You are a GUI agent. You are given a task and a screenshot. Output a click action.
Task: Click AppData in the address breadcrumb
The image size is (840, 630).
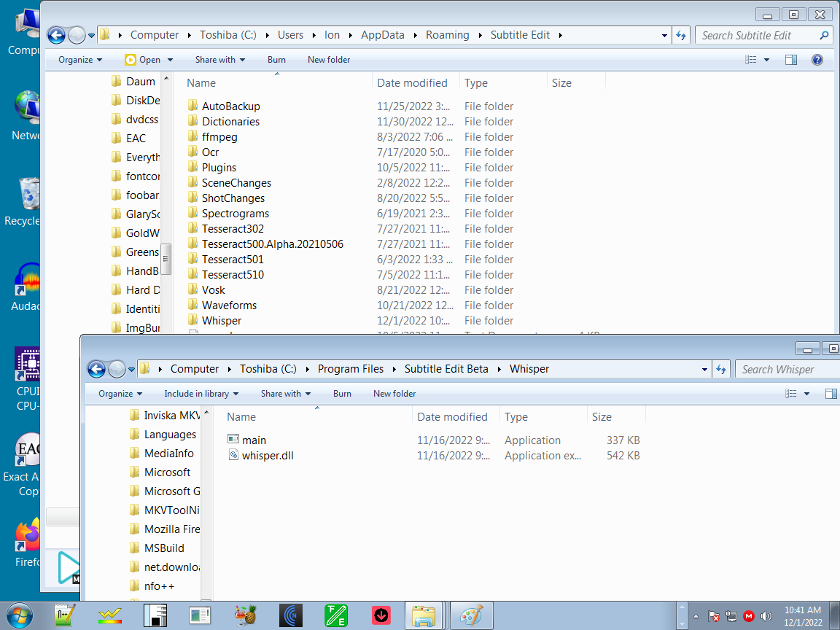pyautogui.click(x=383, y=35)
